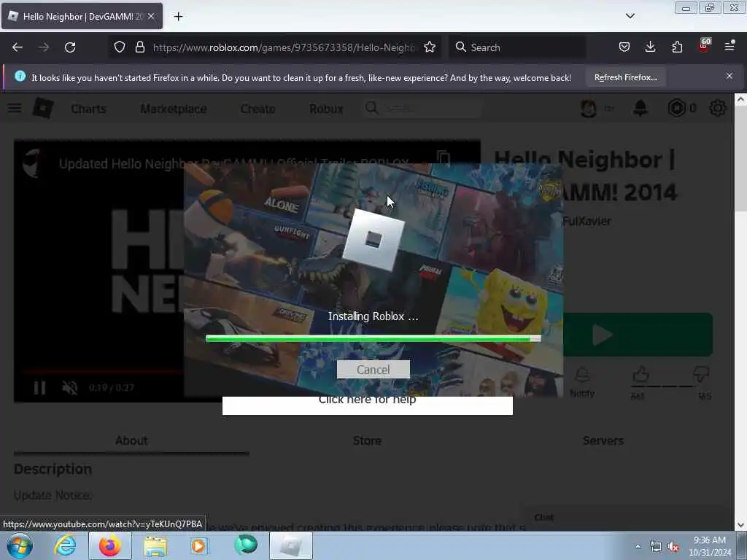Click the page scrollbar down arrow
This screenshot has height=560, width=747.
[741, 525]
